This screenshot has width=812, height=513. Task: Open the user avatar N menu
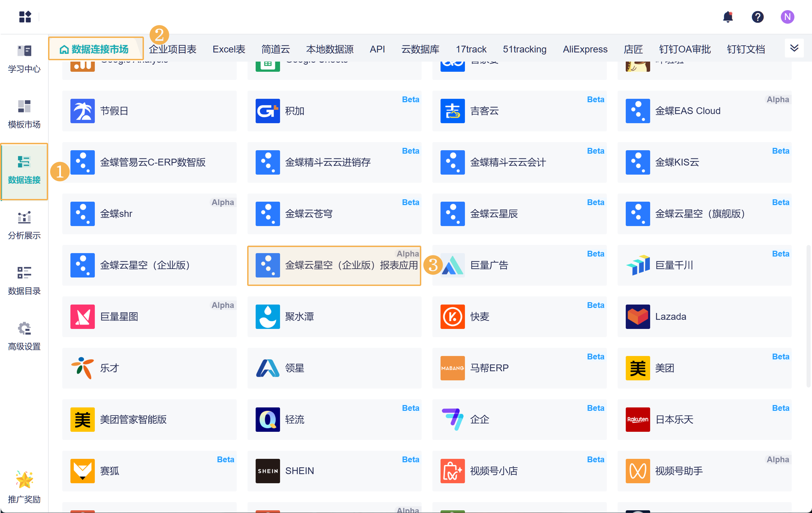coord(787,17)
